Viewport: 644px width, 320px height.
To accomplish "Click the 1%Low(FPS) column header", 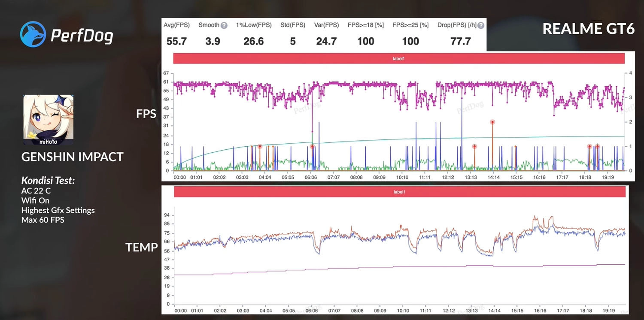I will [254, 25].
